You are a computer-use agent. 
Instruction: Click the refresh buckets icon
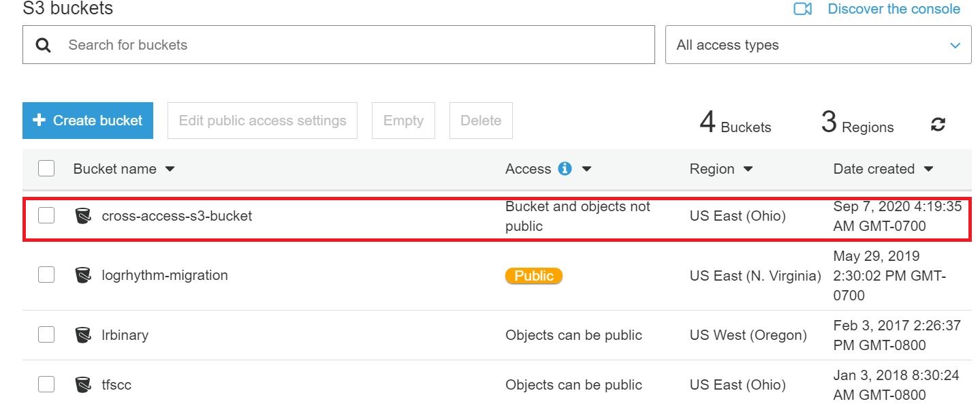click(938, 125)
